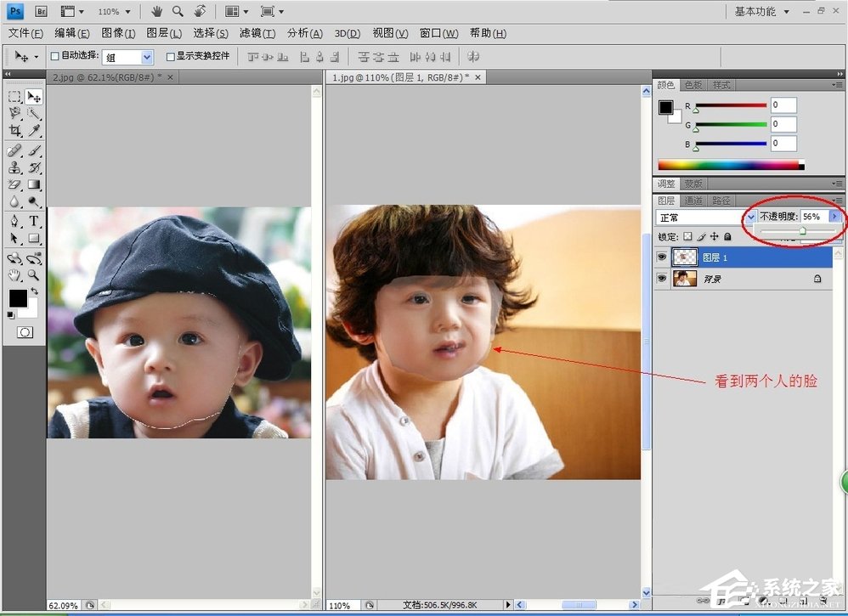Launch Adobe Bridge from the Br icon
848x616 pixels.
[42, 12]
